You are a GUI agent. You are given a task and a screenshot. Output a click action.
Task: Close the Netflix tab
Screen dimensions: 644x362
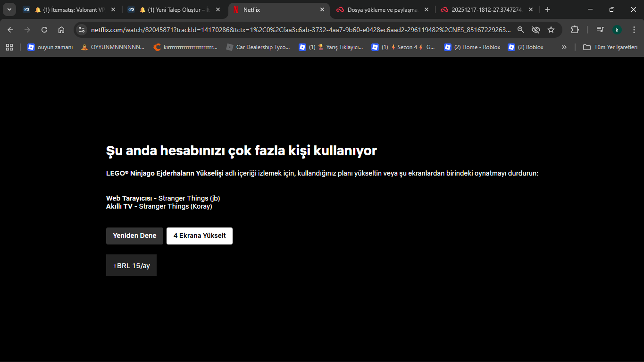pyautogui.click(x=322, y=9)
